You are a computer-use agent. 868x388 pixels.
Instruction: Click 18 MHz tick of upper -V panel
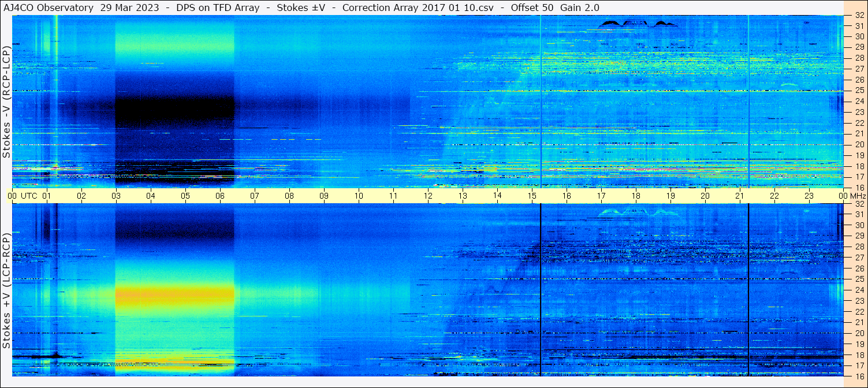859,166
